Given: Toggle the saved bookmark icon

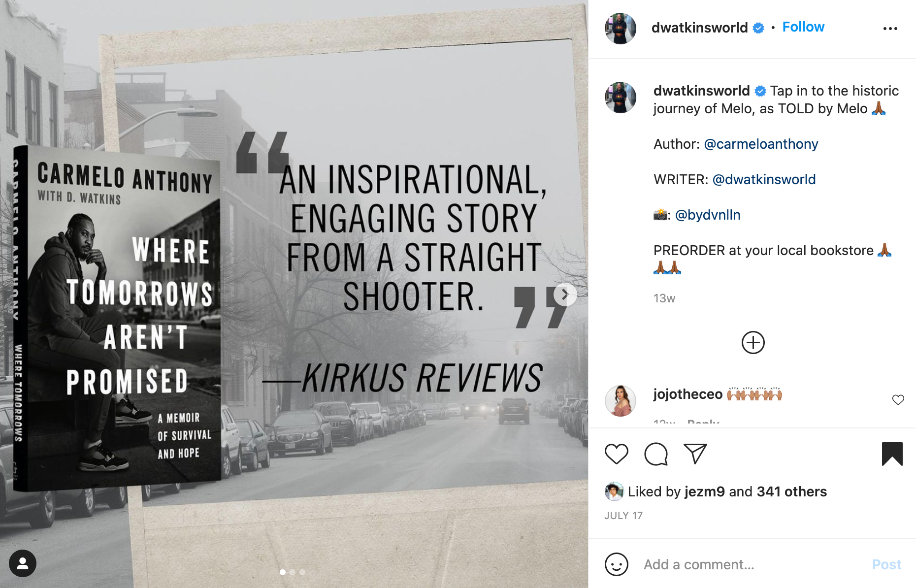Looking at the screenshot, I should click(x=892, y=454).
